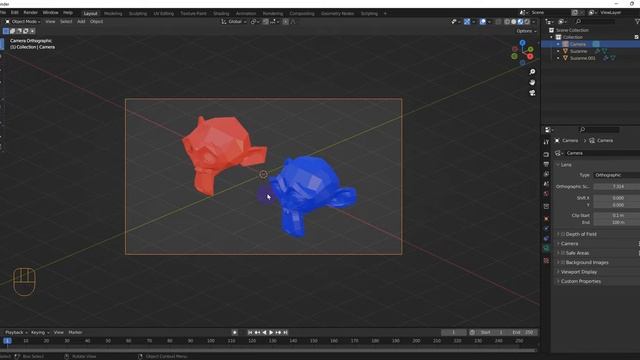
Task: Open the Output properties tab icon
Action: 547,164
